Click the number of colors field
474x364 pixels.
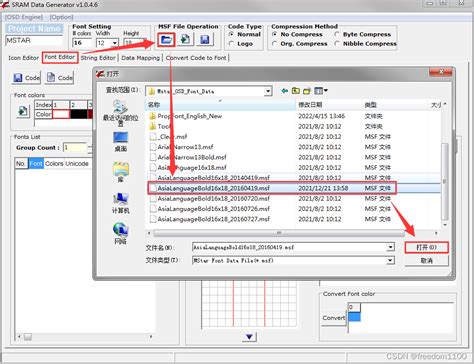(82, 43)
